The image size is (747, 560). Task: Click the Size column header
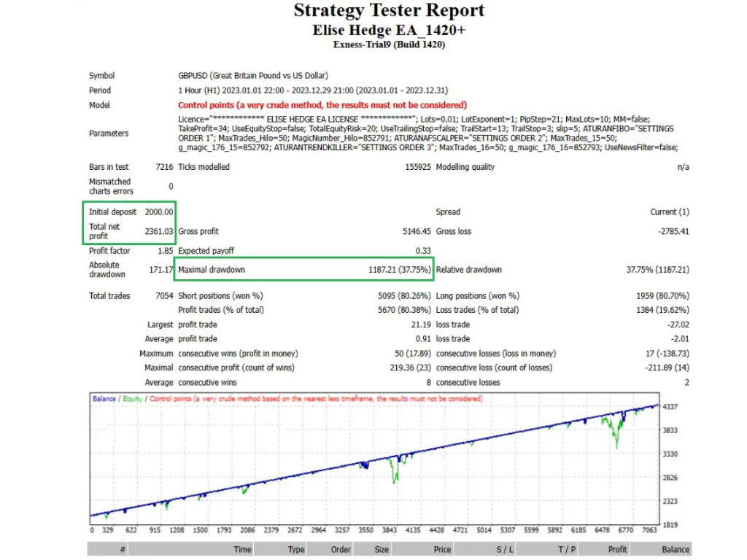pos(381,549)
